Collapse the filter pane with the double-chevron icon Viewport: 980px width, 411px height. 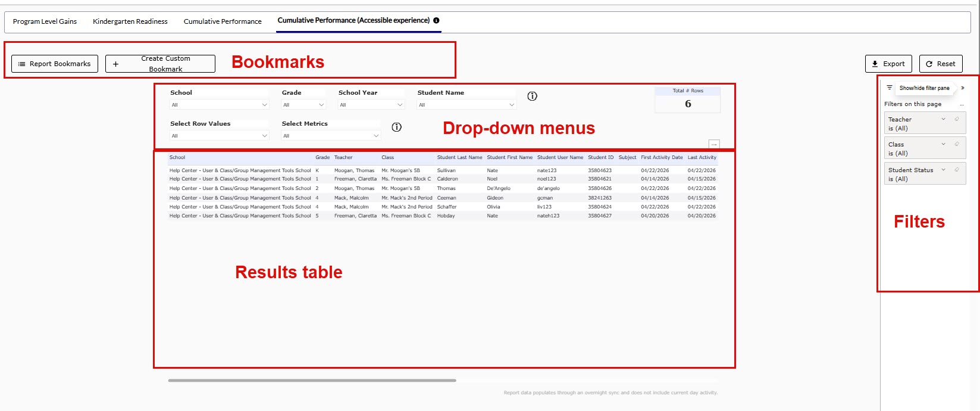click(x=962, y=88)
